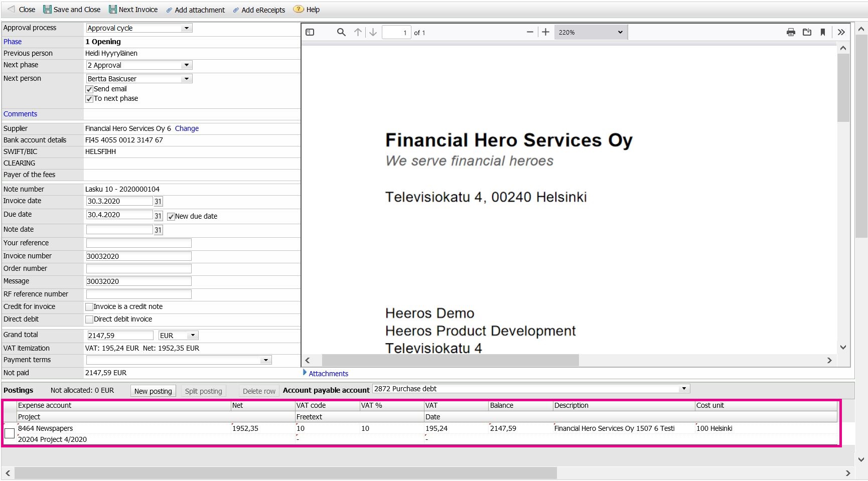Go to next PDF page arrow
868x481 pixels.
coord(373,32)
